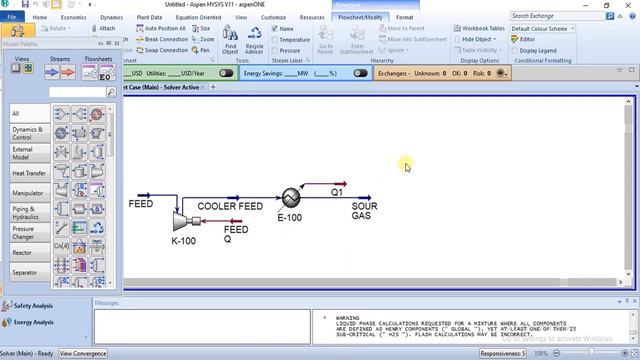Image resolution: width=640 pixels, height=360 pixels.
Task: Toggle the economics USD switch
Action: click(x=226, y=73)
